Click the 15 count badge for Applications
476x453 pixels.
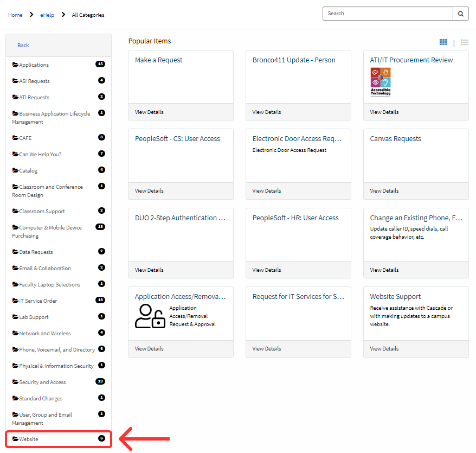coord(100,64)
